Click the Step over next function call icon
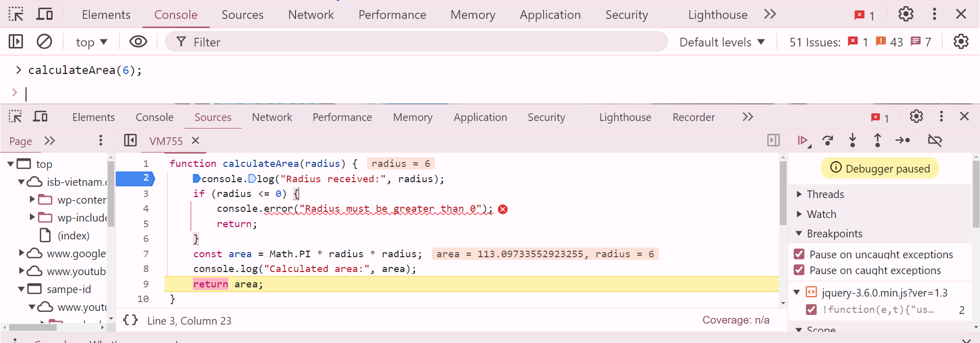 click(x=828, y=140)
